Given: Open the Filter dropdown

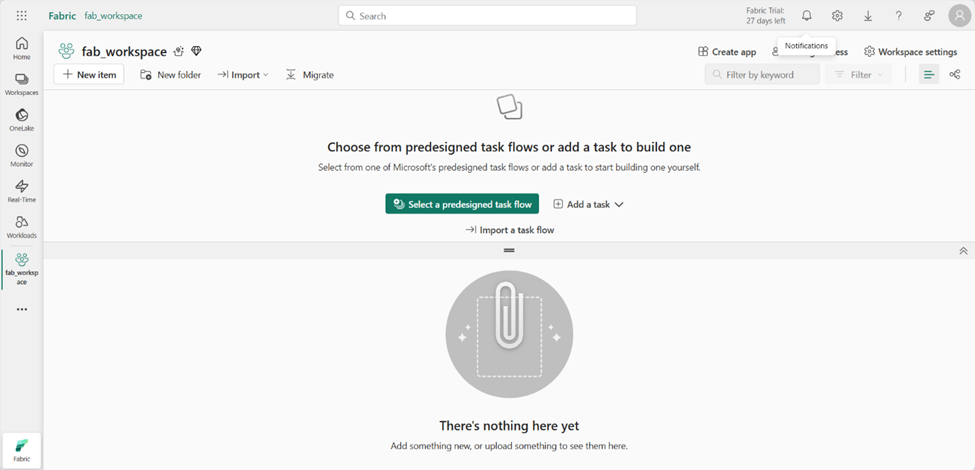Looking at the screenshot, I should (x=858, y=75).
